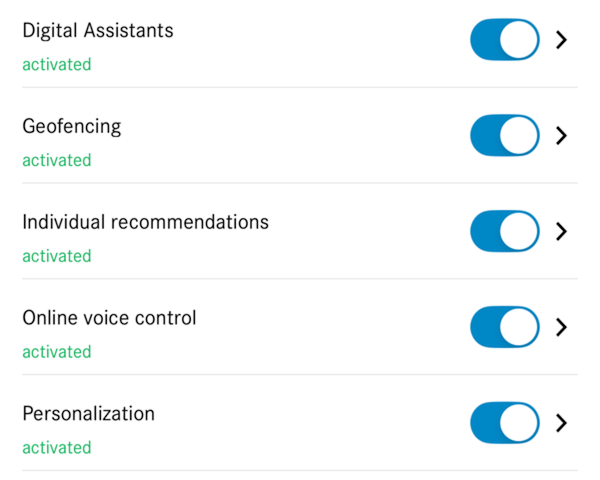
Task: Expand Geofencing with its arrow
Action: [x=561, y=135]
